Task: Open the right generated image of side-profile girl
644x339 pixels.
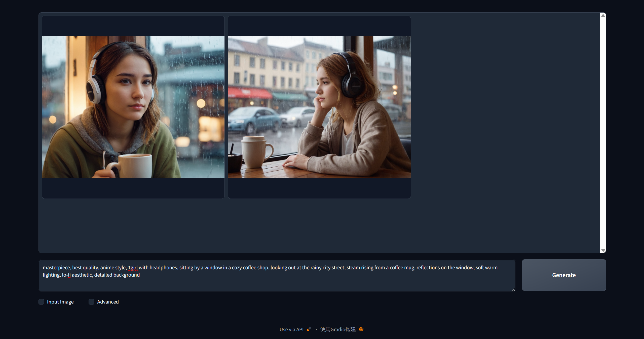Action: point(319,107)
